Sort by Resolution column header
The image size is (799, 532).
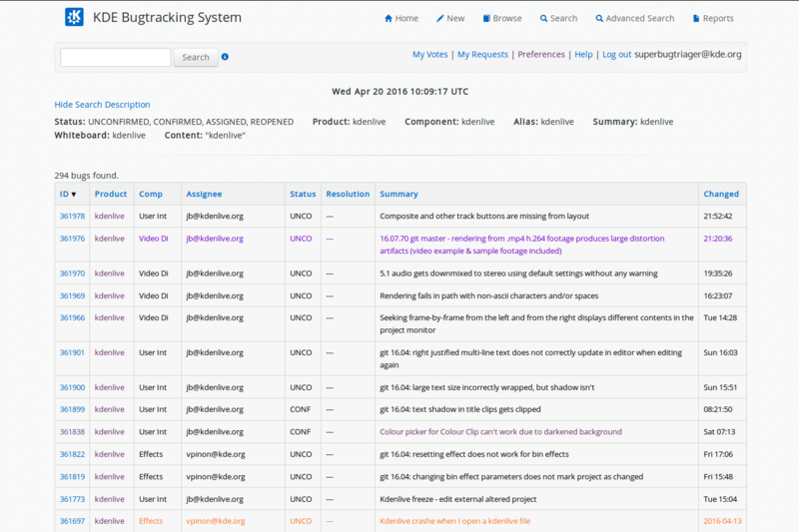point(348,194)
